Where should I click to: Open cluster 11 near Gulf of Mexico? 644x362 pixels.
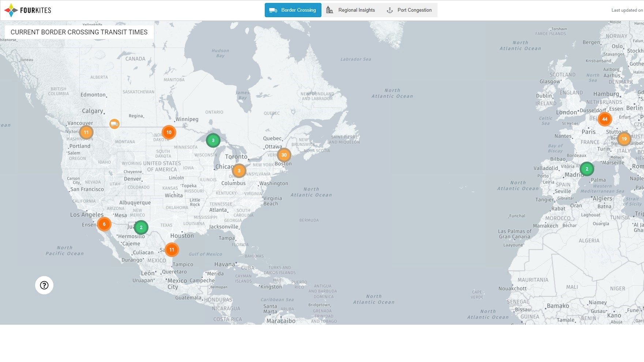coord(172,250)
